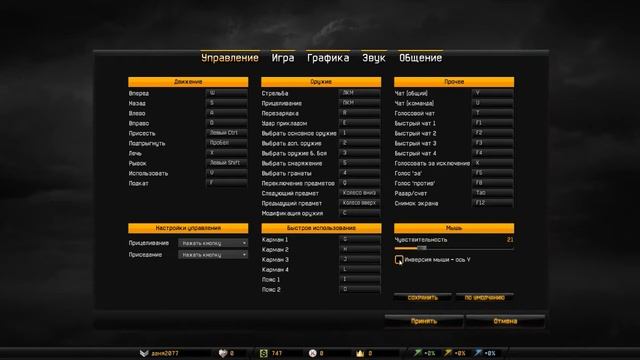Click the blue booster icon in status bar
Viewport: 640px width, 360px height.
click(478, 353)
